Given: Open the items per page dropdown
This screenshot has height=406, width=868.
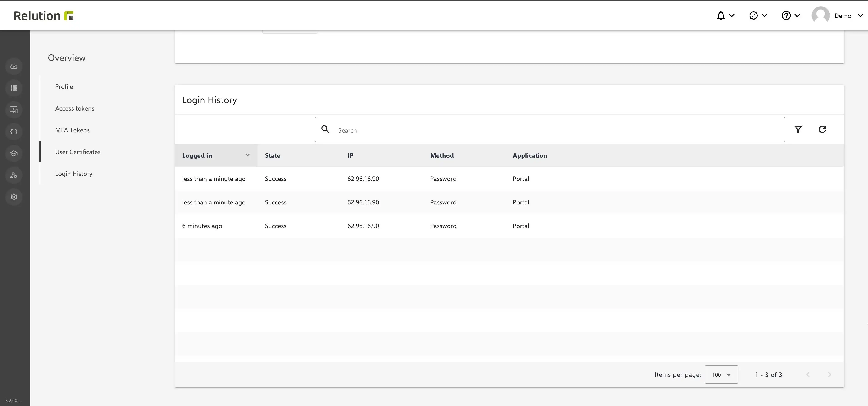Looking at the screenshot, I should tap(721, 374).
